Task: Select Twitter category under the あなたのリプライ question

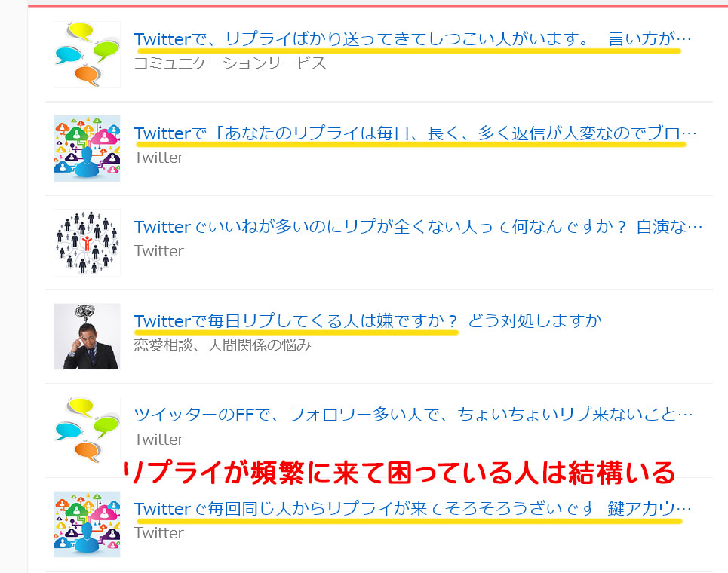Action: [x=158, y=158]
